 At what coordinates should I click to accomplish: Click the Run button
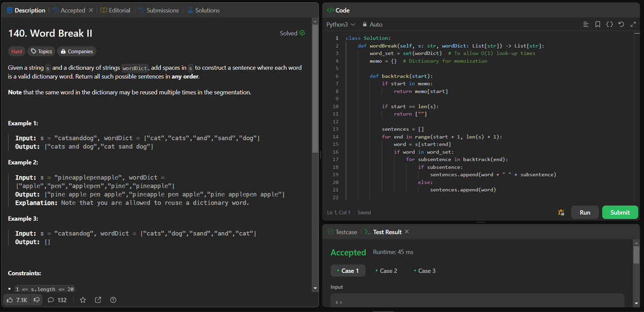click(x=585, y=213)
